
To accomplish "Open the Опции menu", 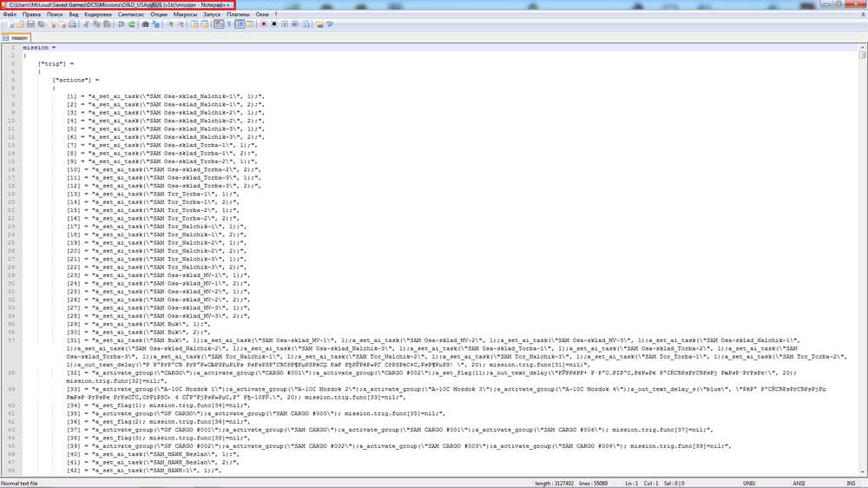I will (159, 15).
